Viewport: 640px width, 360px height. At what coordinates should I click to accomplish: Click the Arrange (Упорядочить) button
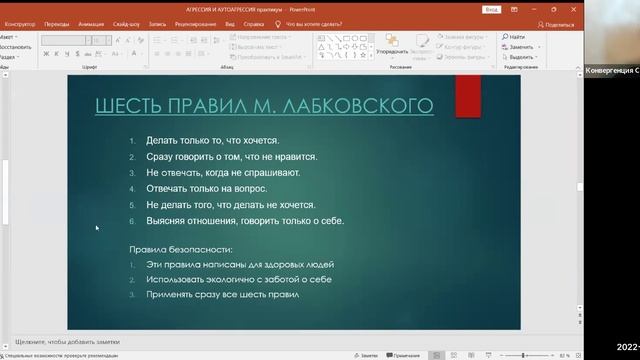pos(392,45)
